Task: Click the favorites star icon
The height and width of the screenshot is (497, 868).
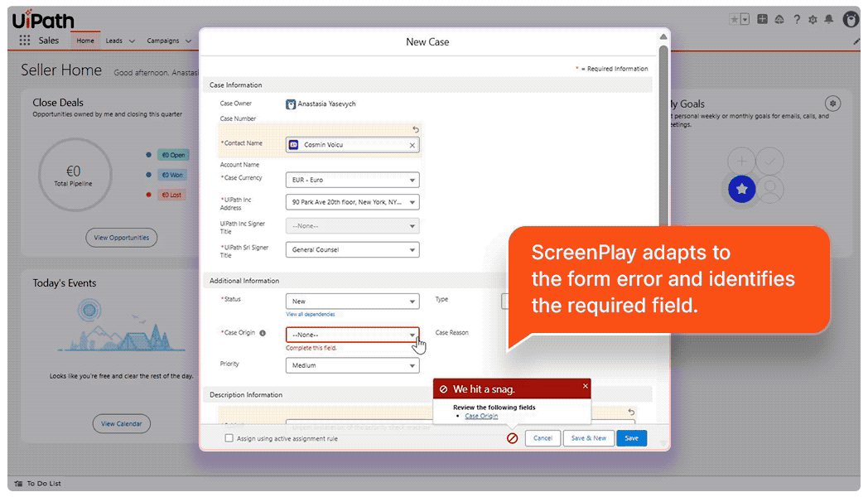Action: [x=734, y=18]
